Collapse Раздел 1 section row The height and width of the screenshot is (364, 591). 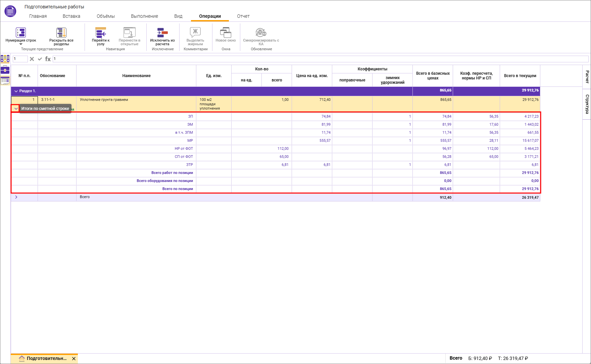(16, 91)
